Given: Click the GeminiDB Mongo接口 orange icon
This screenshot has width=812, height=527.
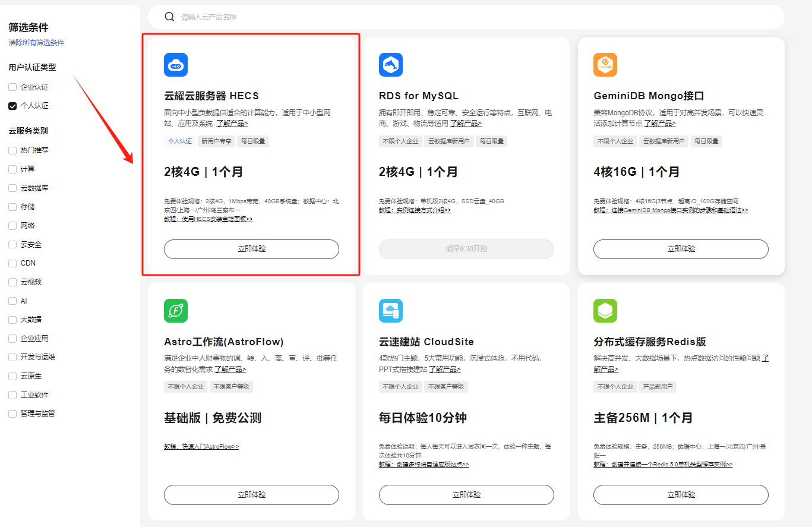Looking at the screenshot, I should (x=606, y=65).
